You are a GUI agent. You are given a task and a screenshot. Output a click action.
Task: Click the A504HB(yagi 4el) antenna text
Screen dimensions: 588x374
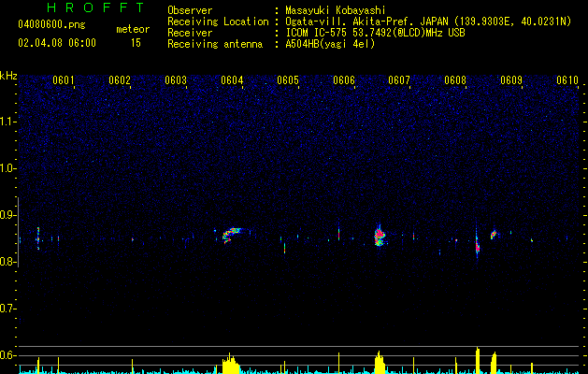pyautogui.click(x=330, y=44)
